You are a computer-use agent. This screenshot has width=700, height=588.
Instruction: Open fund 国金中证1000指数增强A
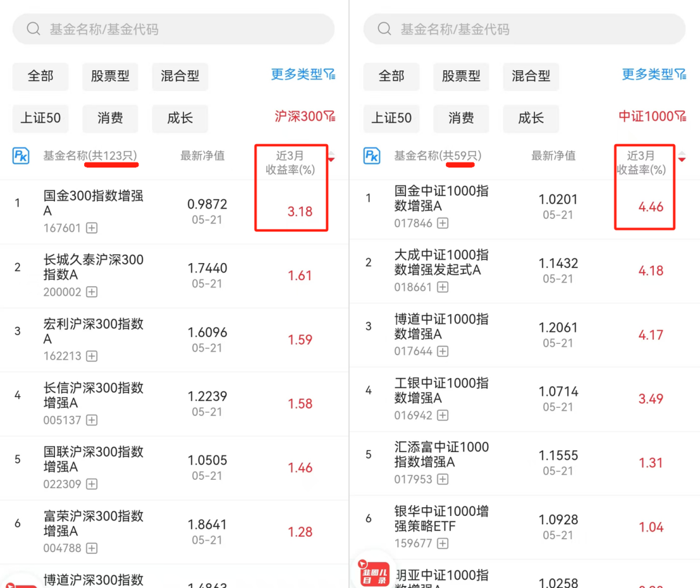[441, 199]
